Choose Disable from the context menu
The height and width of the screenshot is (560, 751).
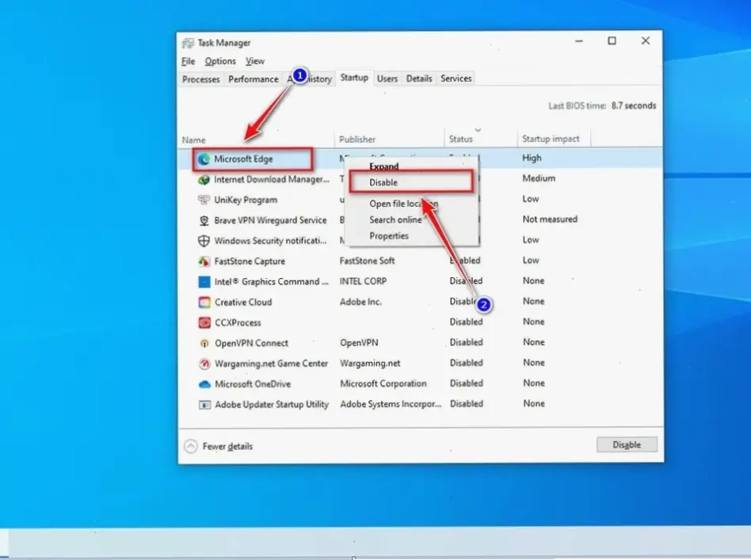[383, 183]
